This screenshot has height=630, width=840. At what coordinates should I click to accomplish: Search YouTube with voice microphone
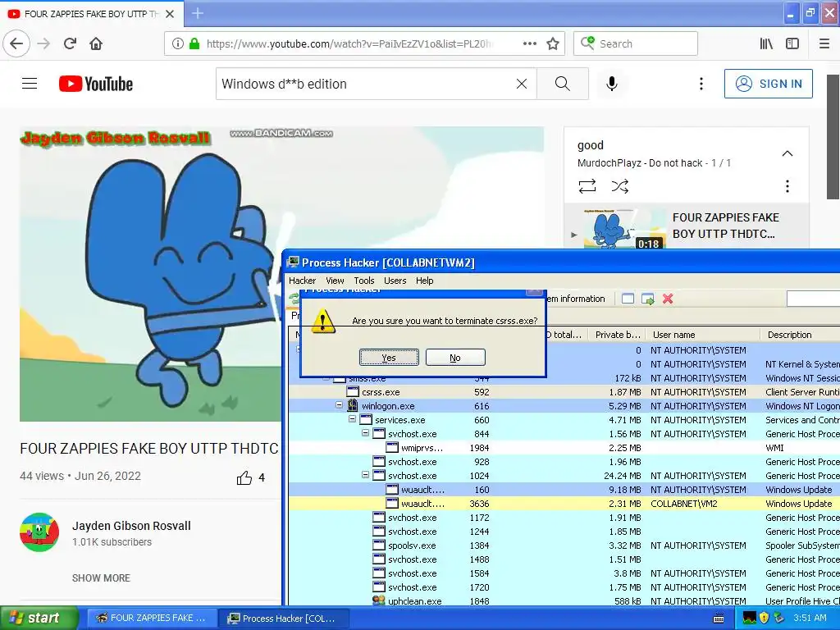[x=612, y=84]
